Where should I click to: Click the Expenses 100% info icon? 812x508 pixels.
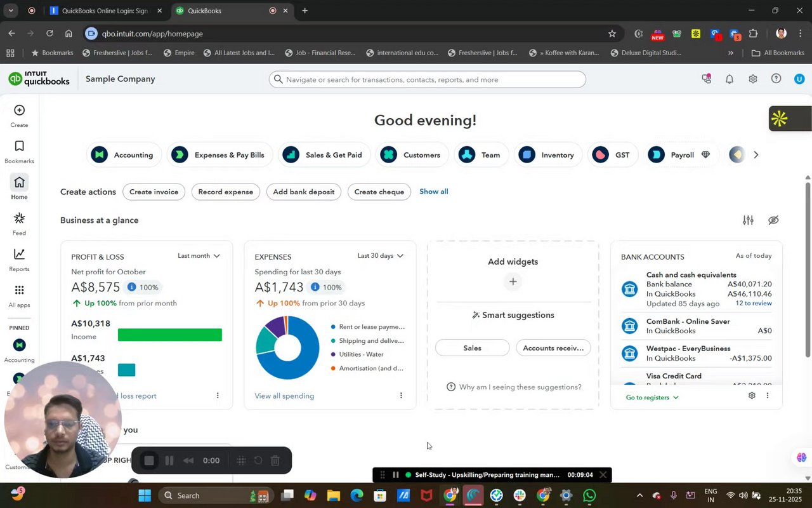click(315, 287)
